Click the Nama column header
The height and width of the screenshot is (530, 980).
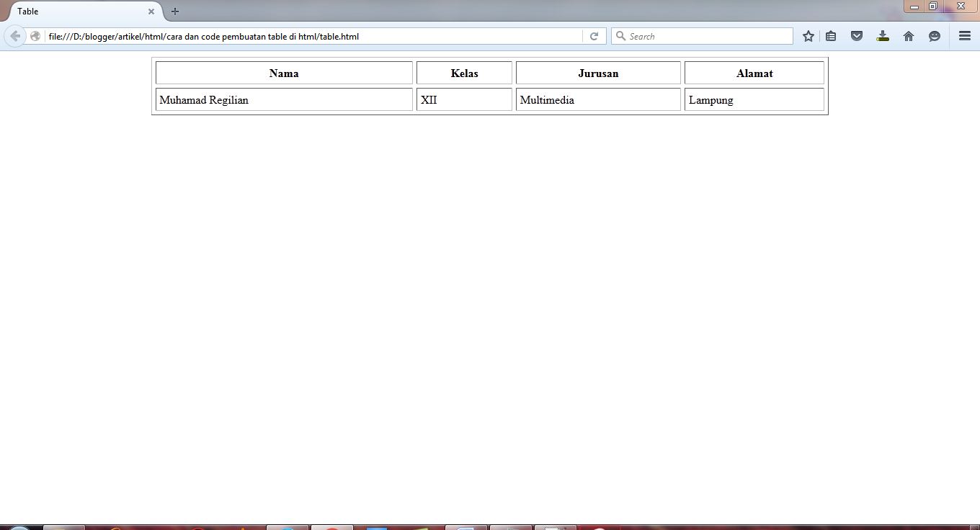[x=284, y=73]
